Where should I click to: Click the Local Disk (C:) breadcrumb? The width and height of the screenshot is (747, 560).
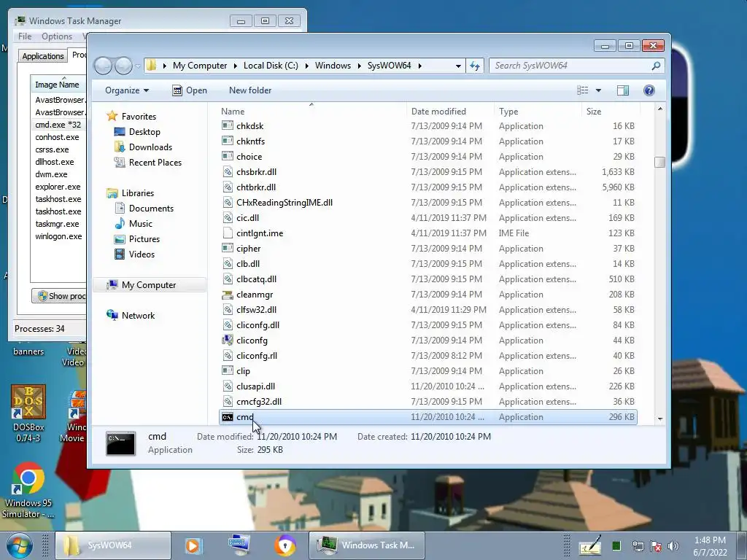(271, 66)
